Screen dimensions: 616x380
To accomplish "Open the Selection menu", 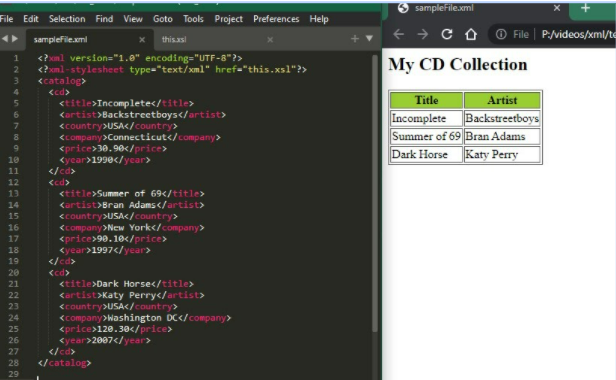I will point(67,19).
